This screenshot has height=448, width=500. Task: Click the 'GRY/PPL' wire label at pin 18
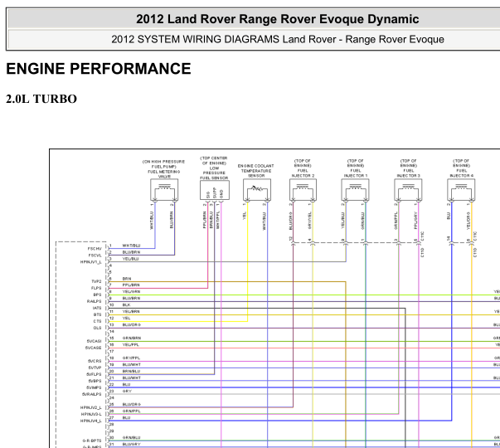point(131,358)
